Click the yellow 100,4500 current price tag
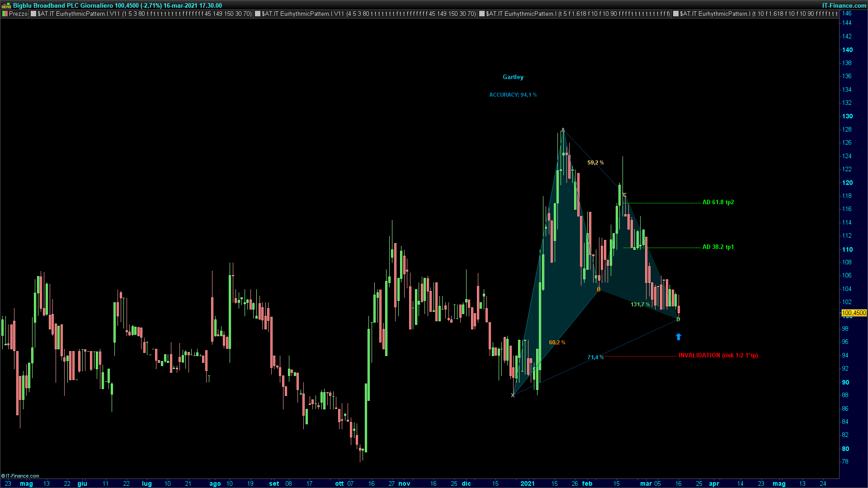The width and height of the screenshot is (868, 488). (854, 313)
